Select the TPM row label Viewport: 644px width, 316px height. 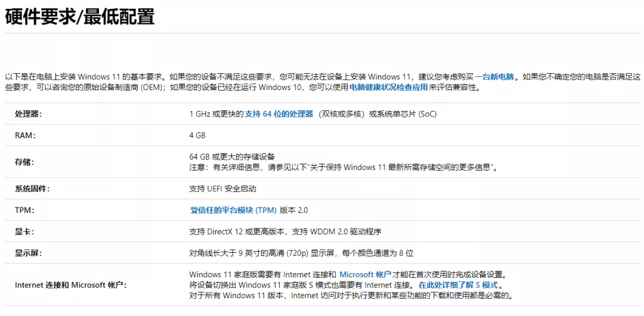[x=24, y=210]
